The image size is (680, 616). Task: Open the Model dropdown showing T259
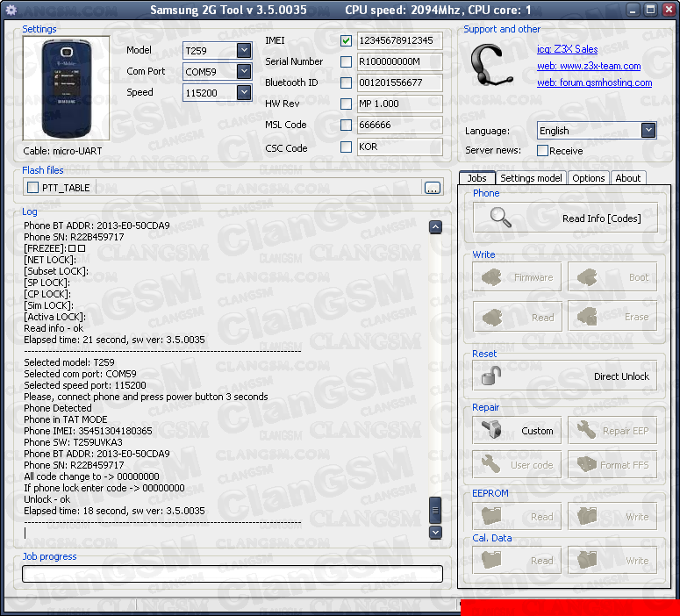click(244, 50)
